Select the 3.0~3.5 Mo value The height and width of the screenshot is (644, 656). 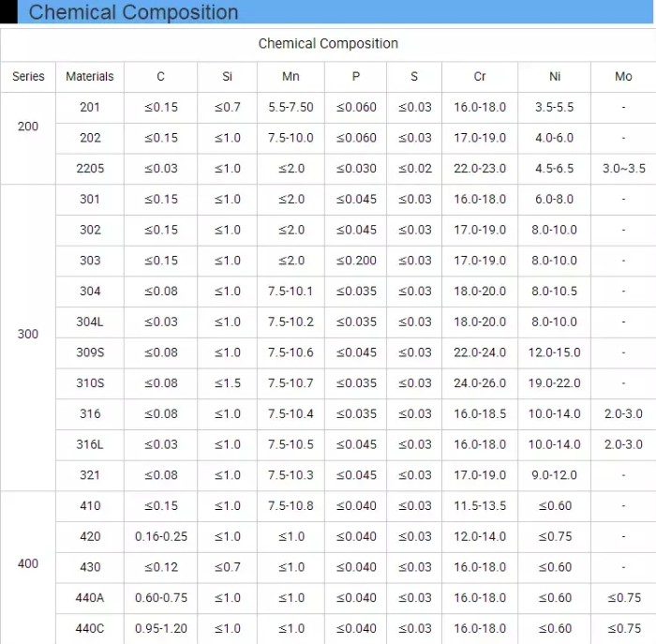pyautogui.click(x=623, y=169)
